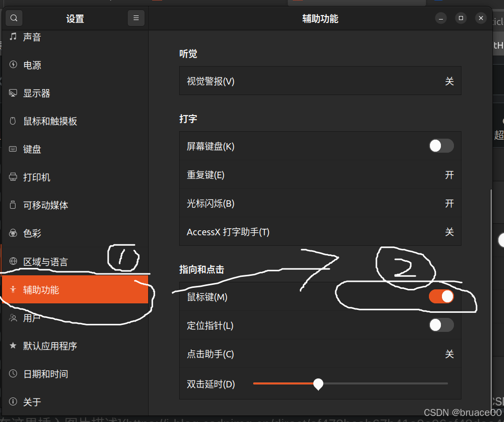Open the 点击助手 click assist row

(x=320, y=354)
